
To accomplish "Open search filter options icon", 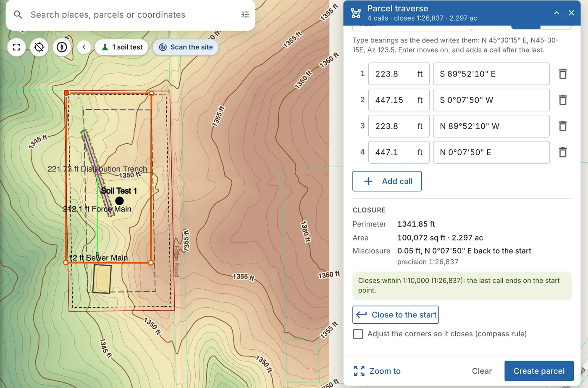I will point(245,15).
